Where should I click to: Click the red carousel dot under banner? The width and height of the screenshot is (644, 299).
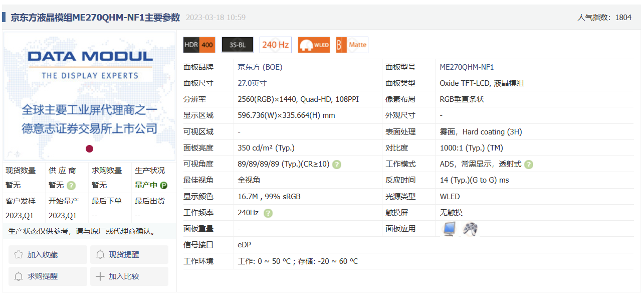pyautogui.click(x=89, y=148)
